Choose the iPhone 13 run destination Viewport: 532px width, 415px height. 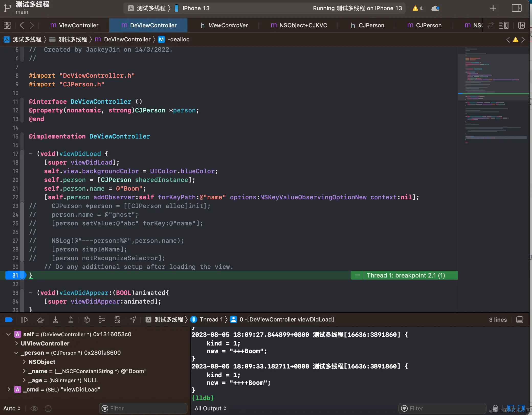(x=192, y=8)
